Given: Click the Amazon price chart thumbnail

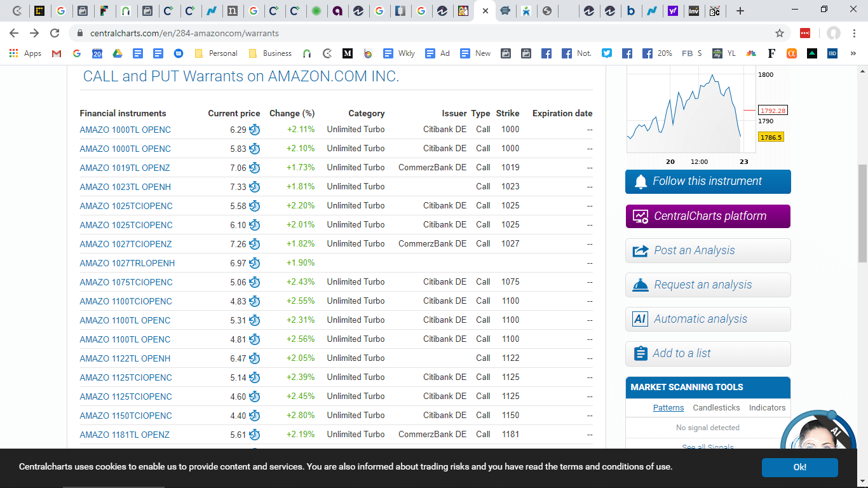Looking at the screenshot, I should point(691,109).
